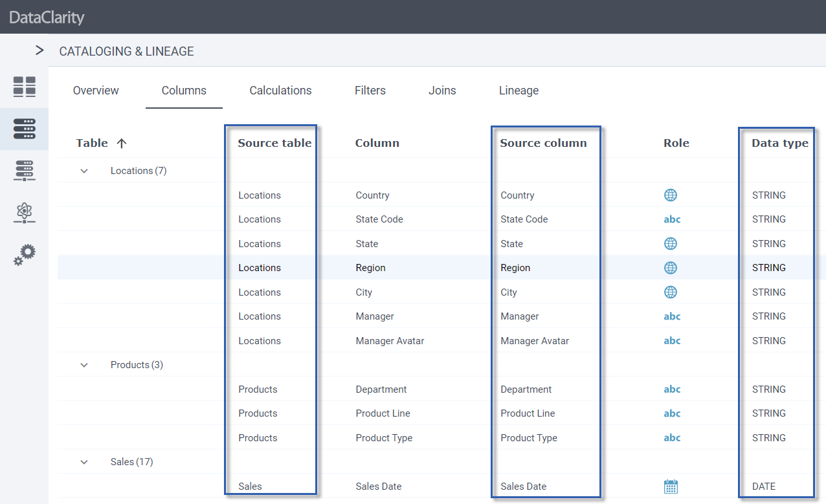The height and width of the screenshot is (504, 826).
Task: Open the server storage sidebar icon
Action: coord(25,171)
